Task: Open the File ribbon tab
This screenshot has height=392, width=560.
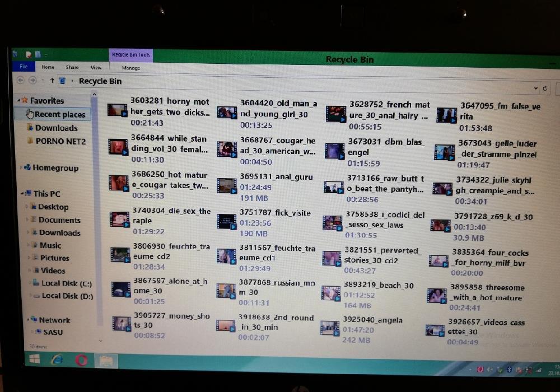Action: pos(24,67)
